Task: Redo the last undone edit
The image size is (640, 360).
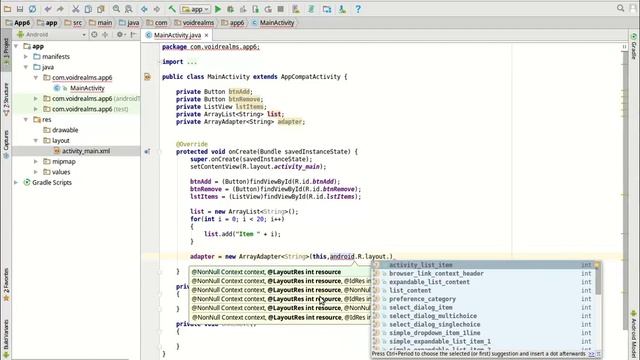Action: pos(60,9)
